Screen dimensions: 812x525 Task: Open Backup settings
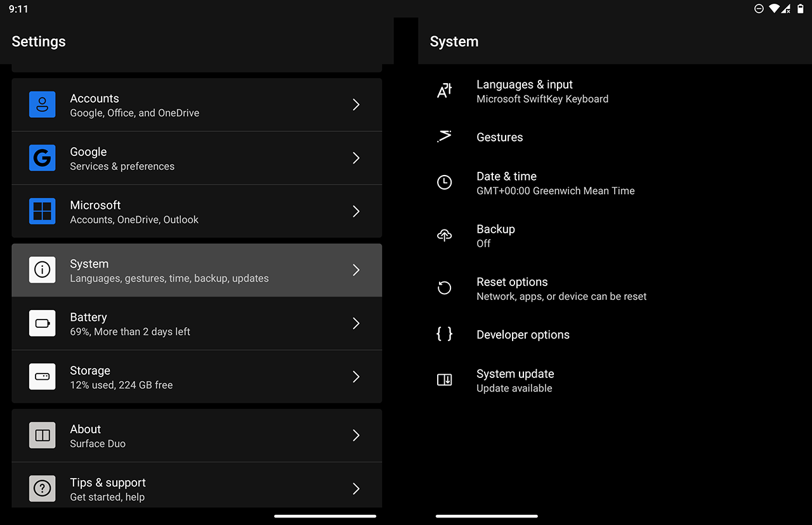615,236
